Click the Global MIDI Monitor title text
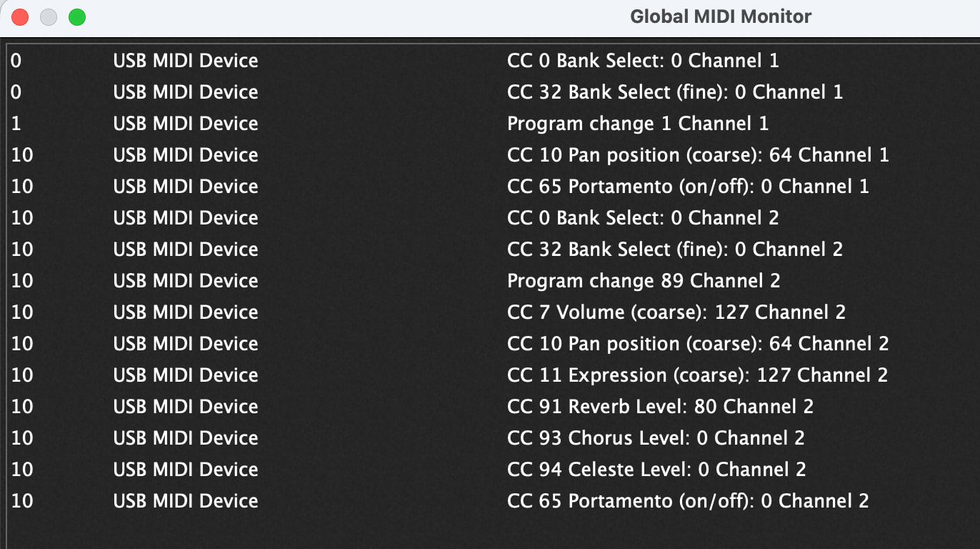The image size is (980, 549). (x=720, y=16)
